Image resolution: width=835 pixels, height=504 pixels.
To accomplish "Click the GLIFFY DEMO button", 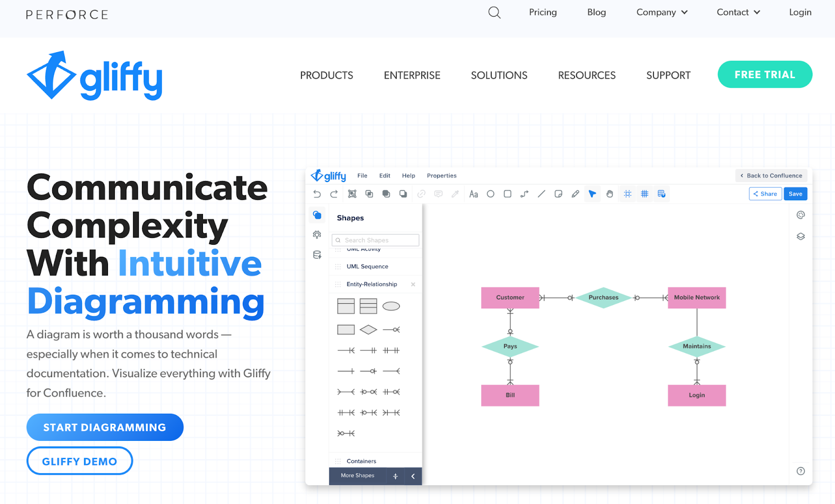I will (79, 461).
